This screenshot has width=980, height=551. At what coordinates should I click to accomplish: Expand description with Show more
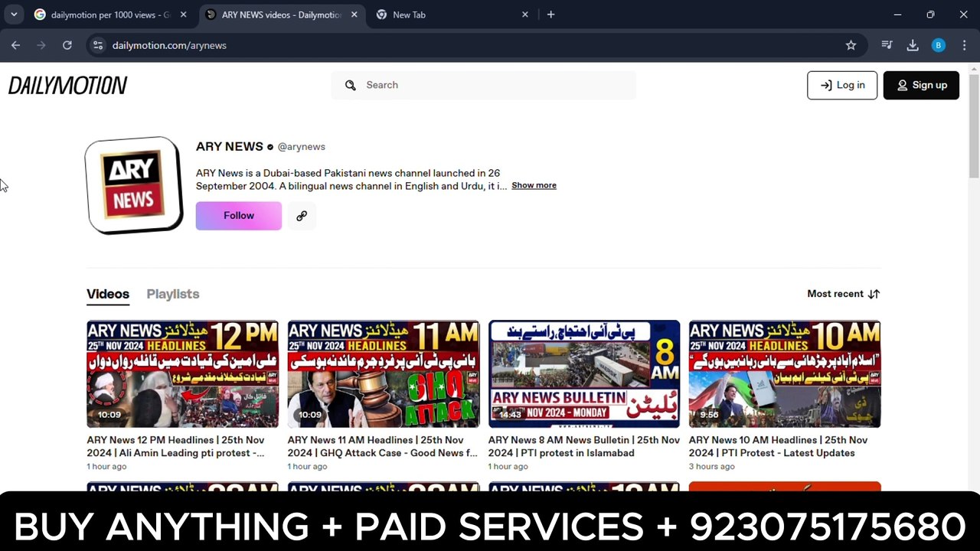pyautogui.click(x=534, y=185)
